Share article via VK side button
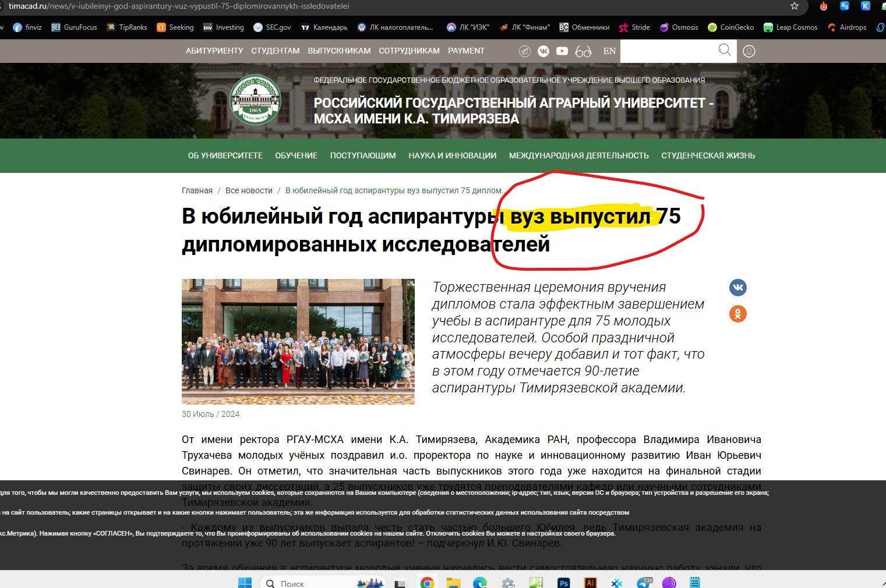 tap(738, 288)
